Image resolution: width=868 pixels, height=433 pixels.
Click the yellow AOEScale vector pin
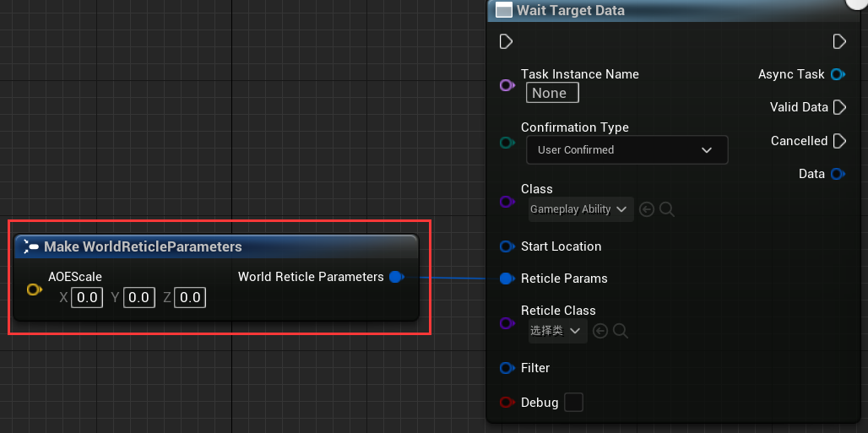point(35,290)
